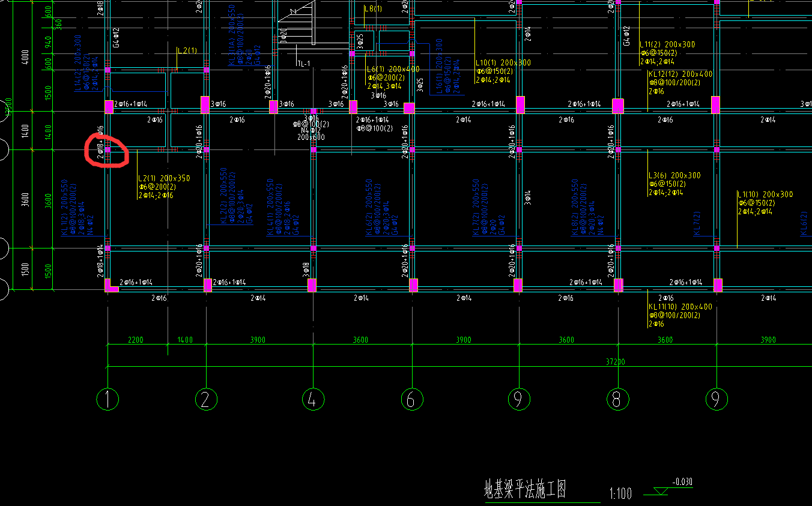
Task: Select vertical beam label KL6(2) 200x550
Action: [369, 207]
